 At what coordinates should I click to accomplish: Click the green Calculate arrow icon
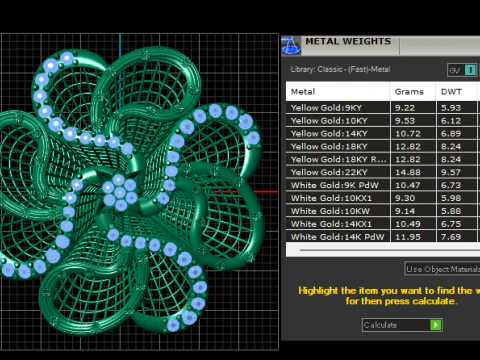coord(436,325)
